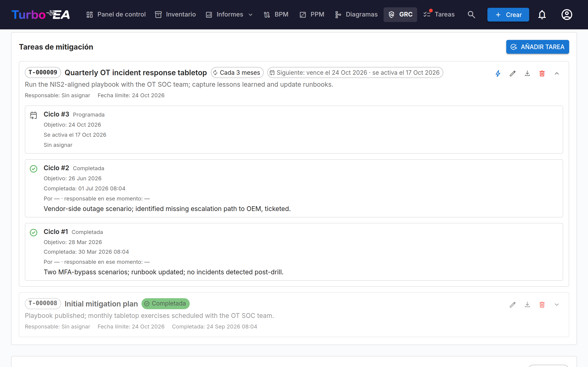Open the Tareas menu item

pyautogui.click(x=439, y=14)
